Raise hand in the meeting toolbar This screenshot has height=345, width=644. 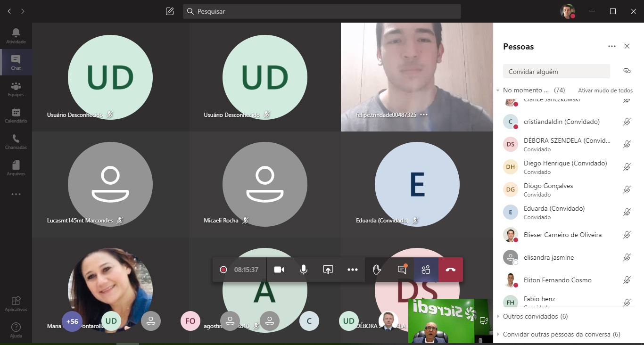377,270
